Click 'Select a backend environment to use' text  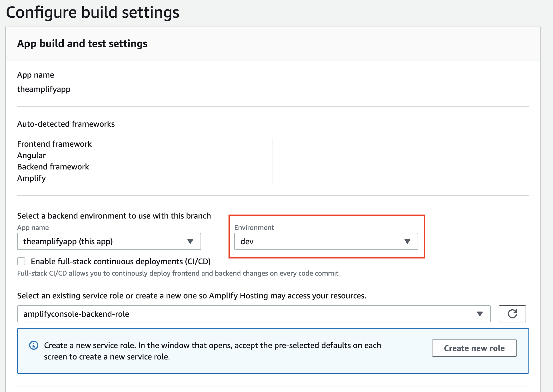[114, 216]
